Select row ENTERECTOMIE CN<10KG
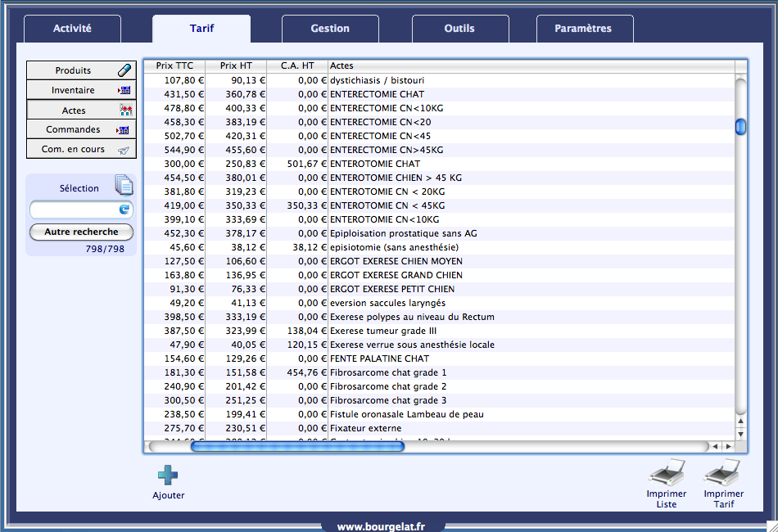This screenshot has width=778, height=532. 439,108
